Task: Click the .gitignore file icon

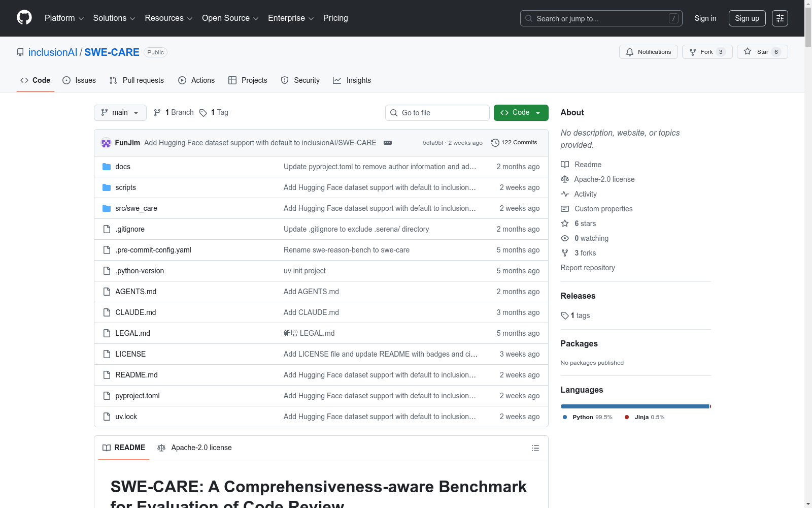Action: (107, 229)
